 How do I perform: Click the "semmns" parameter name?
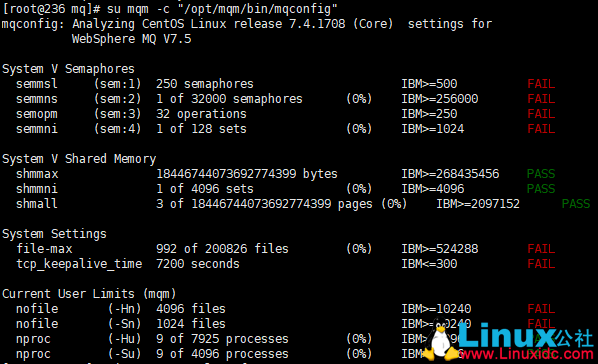pos(37,99)
